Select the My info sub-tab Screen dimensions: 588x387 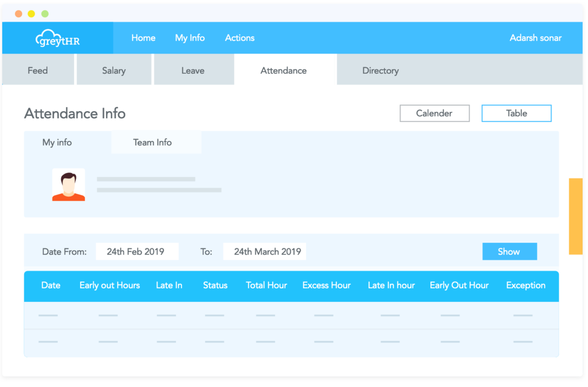pos(57,142)
